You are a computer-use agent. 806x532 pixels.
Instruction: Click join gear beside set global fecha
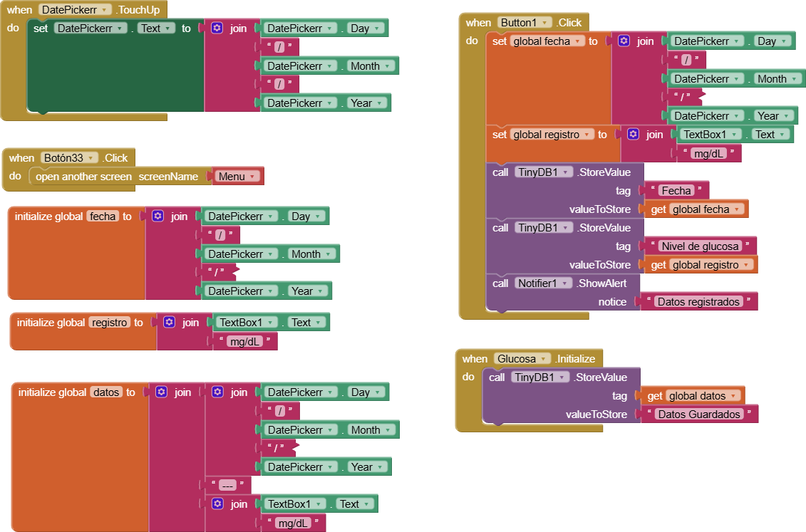624,41
